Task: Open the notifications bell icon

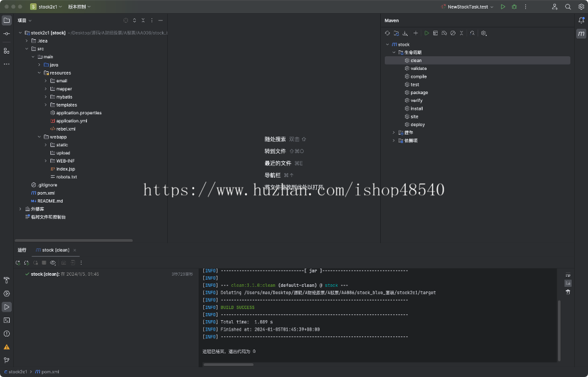Action: pos(581,20)
